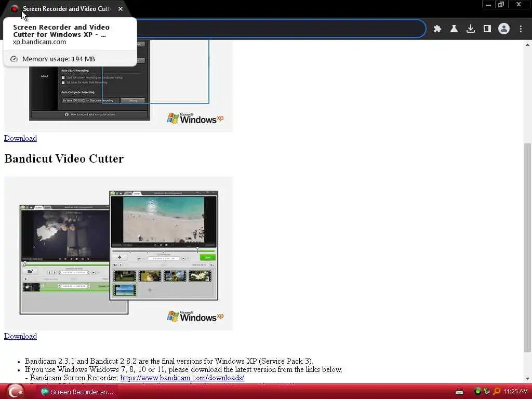Click the xp.bandicam.com text in tab tooltip
Image resolution: width=532 pixels, height=399 pixels.
click(x=39, y=42)
